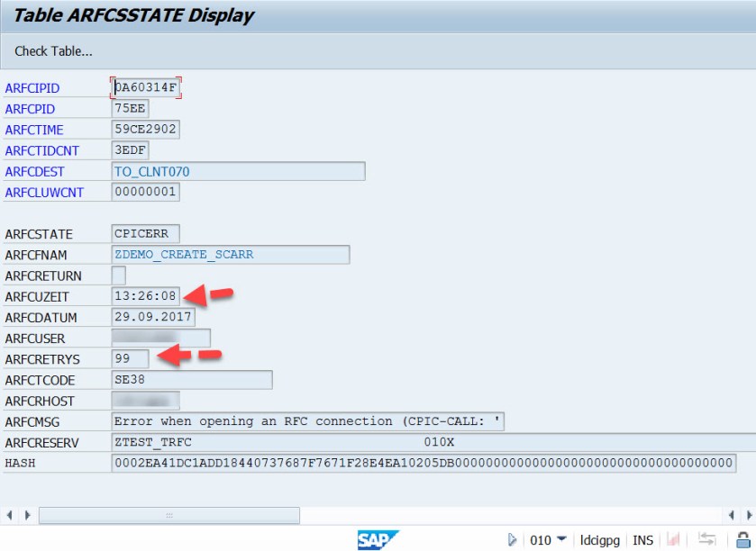Click scroll-right arrow at scrollbar's right end

coord(749,515)
